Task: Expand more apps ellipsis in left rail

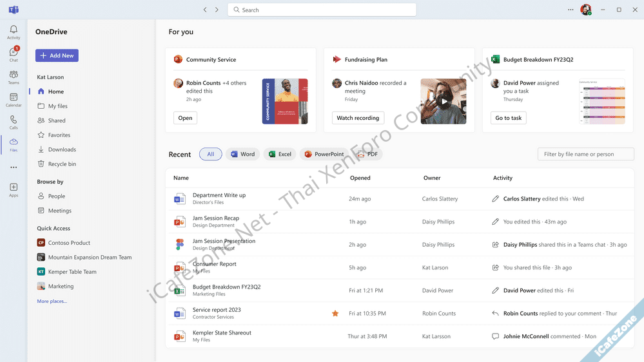Action: click(x=14, y=167)
